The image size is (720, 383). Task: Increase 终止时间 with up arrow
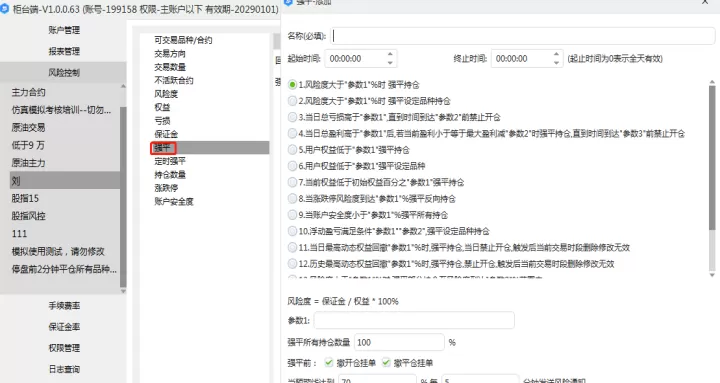pos(556,54)
